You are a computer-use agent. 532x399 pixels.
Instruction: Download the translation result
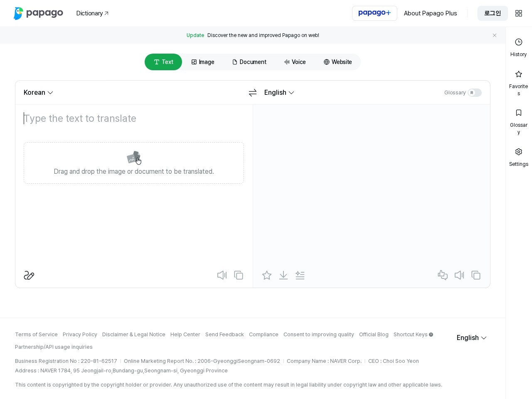tap(283, 275)
